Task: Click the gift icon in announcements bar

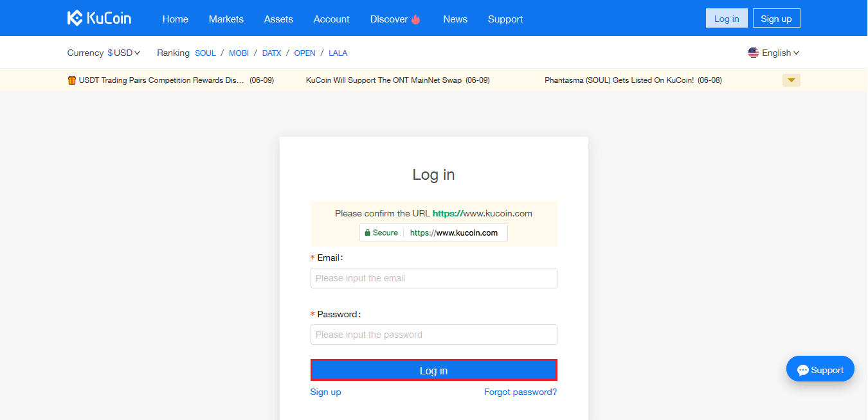Action: coord(71,80)
